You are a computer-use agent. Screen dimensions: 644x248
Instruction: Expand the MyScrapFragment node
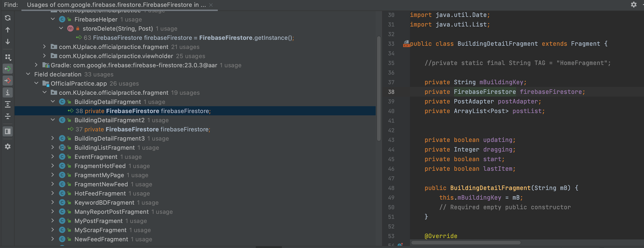pos(53,230)
